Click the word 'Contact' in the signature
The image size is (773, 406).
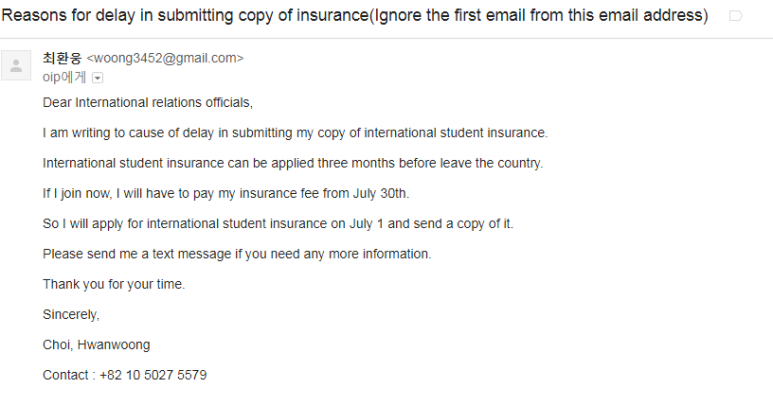pyautogui.click(x=66, y=375)
